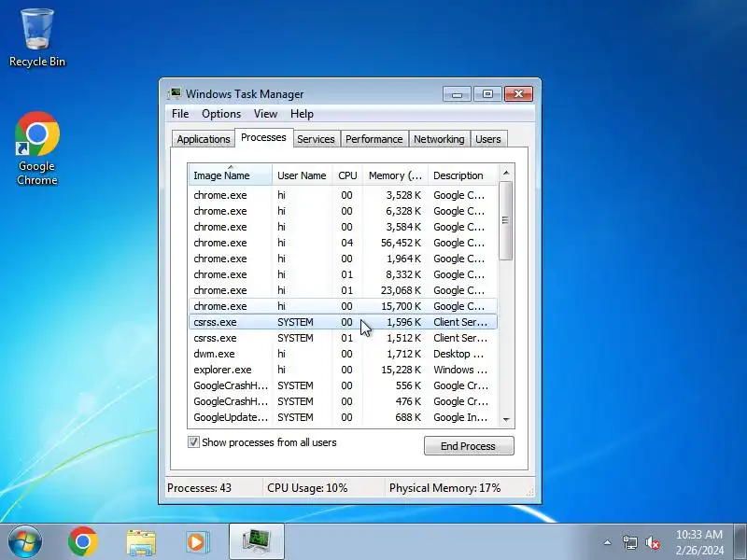Image resolution: width=747 pixels, height=560 pixels.
Task: Click the Show desktop strip
Action: pos(740,541)
